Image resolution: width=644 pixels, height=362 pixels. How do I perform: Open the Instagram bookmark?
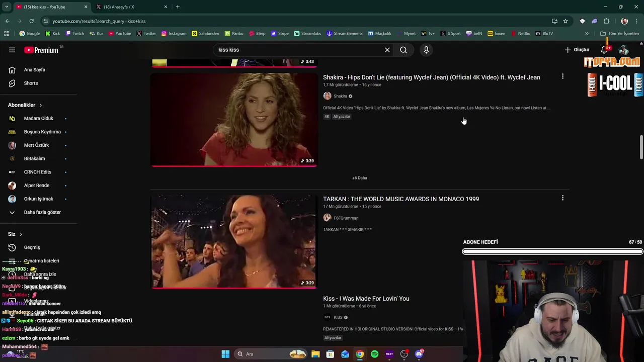(174, 34)
